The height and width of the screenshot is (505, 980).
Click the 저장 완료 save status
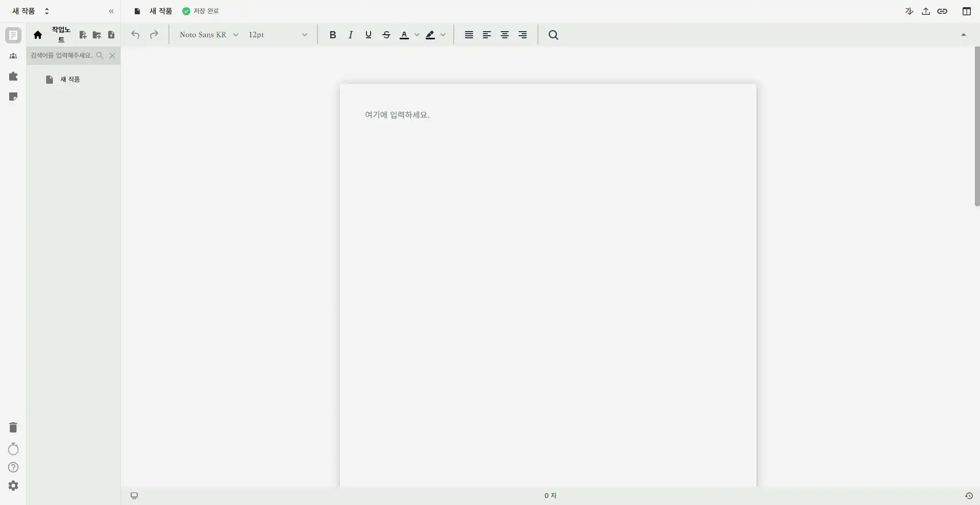point(201,11)
